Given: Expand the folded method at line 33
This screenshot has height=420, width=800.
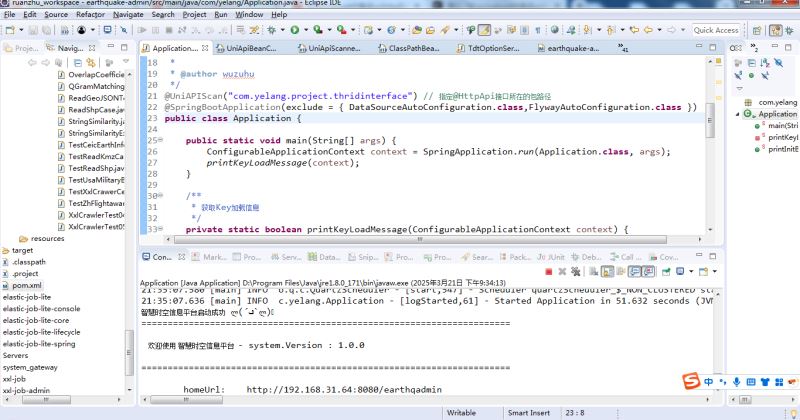Looking at the screenshot, I should 160,229.
